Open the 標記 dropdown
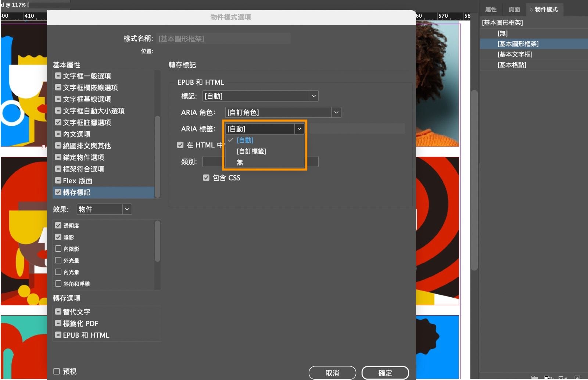The width and height of the screenshot is (588, 380). 261,96
